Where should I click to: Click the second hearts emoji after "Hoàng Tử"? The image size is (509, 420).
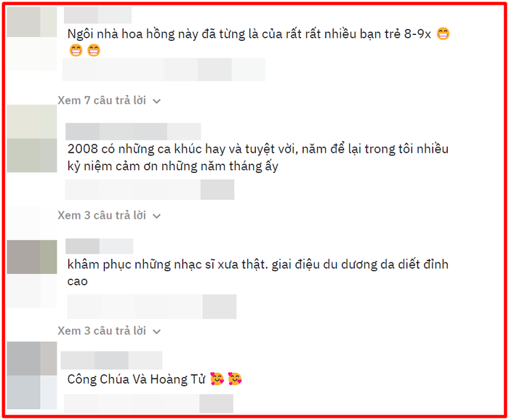pos(235,379)
